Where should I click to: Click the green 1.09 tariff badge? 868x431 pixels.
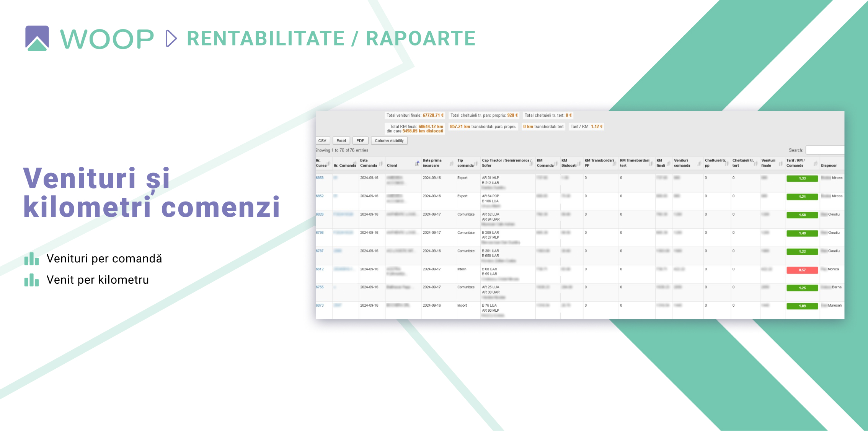click(x=802, y=306)
